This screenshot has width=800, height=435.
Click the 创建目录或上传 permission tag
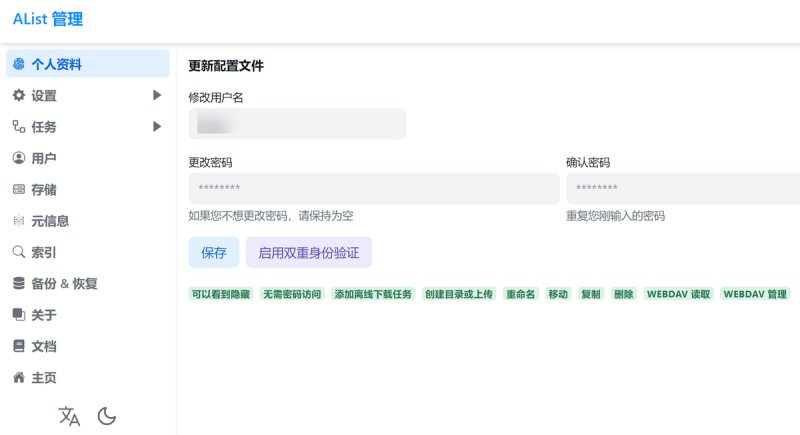[459, 294]
